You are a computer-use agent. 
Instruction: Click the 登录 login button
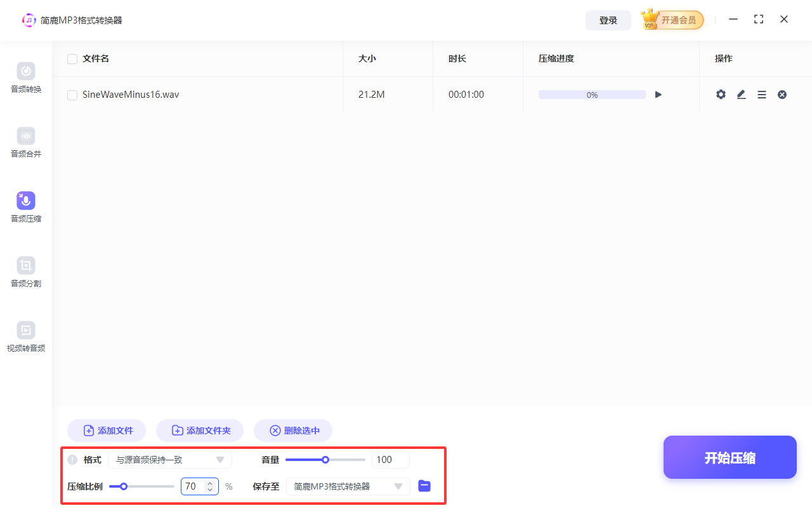coord(608,20)
